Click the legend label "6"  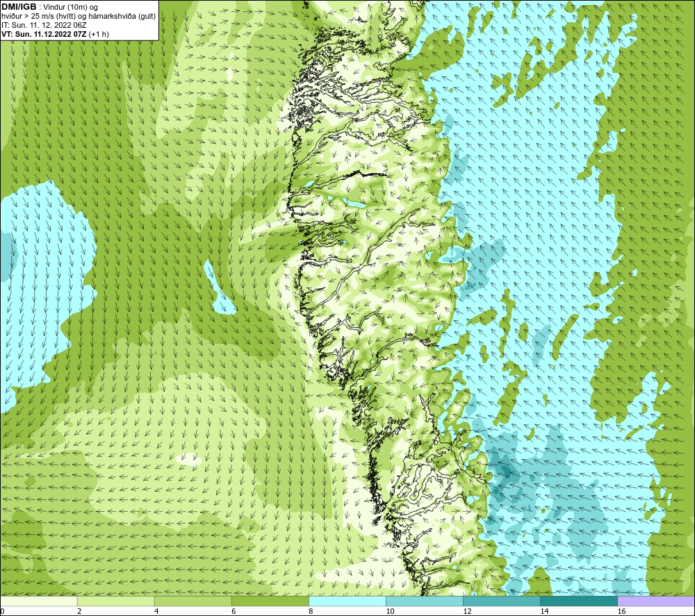pyautogui.click(x=233, y=612)
